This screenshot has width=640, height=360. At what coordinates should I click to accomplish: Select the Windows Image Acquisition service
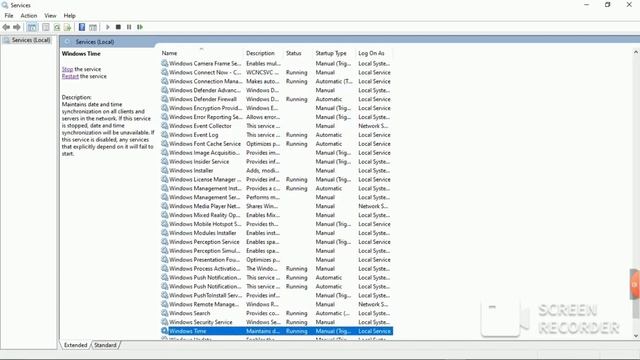pos(276,153)
